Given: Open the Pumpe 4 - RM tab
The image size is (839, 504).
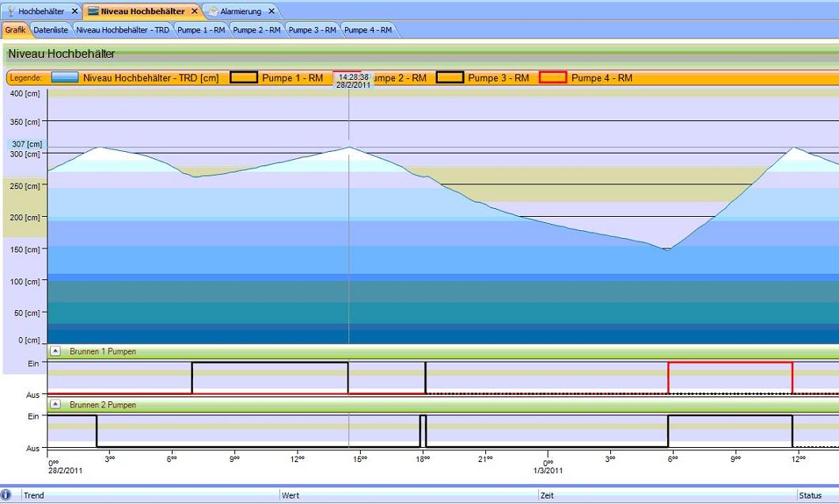Looking at the screenshot, I should click(x=368, y=30).
